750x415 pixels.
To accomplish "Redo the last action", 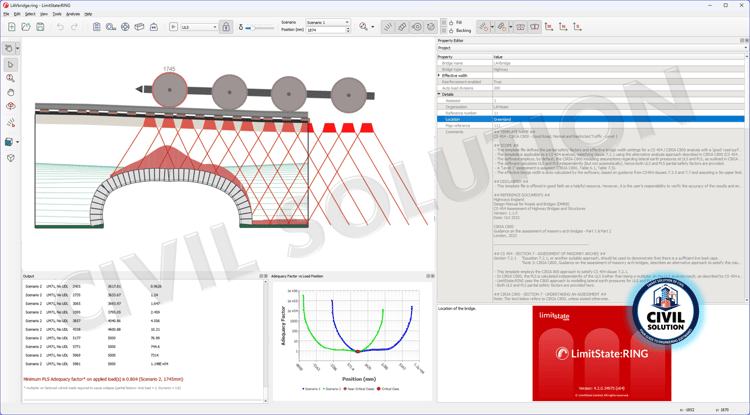I will (x=75, y=27).
